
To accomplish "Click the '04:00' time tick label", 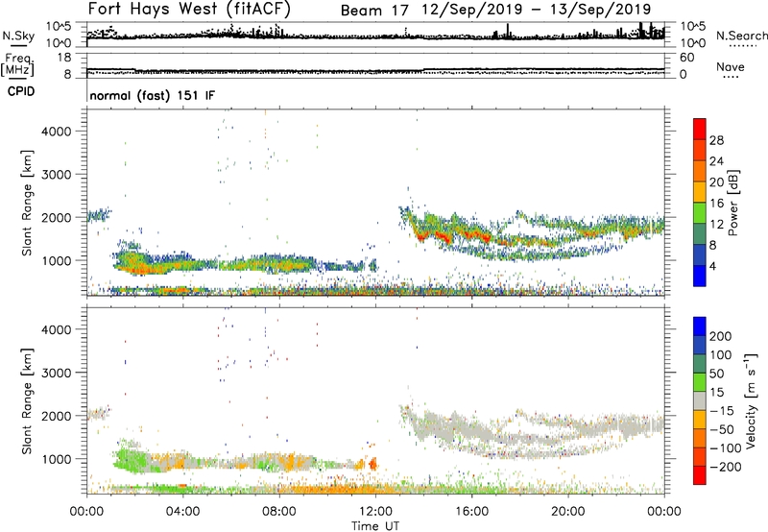I will [182, 512].
